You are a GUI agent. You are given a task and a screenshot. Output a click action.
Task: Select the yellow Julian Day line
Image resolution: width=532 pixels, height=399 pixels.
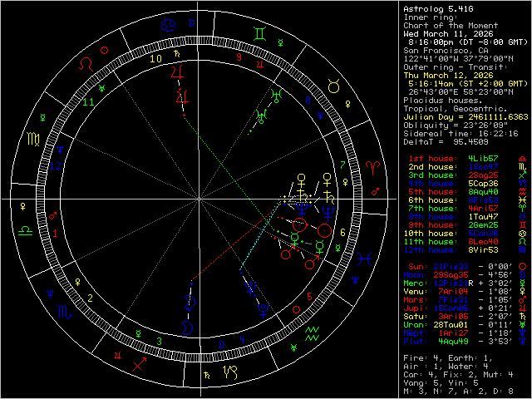pyautogui.click(x=465, y=116)
